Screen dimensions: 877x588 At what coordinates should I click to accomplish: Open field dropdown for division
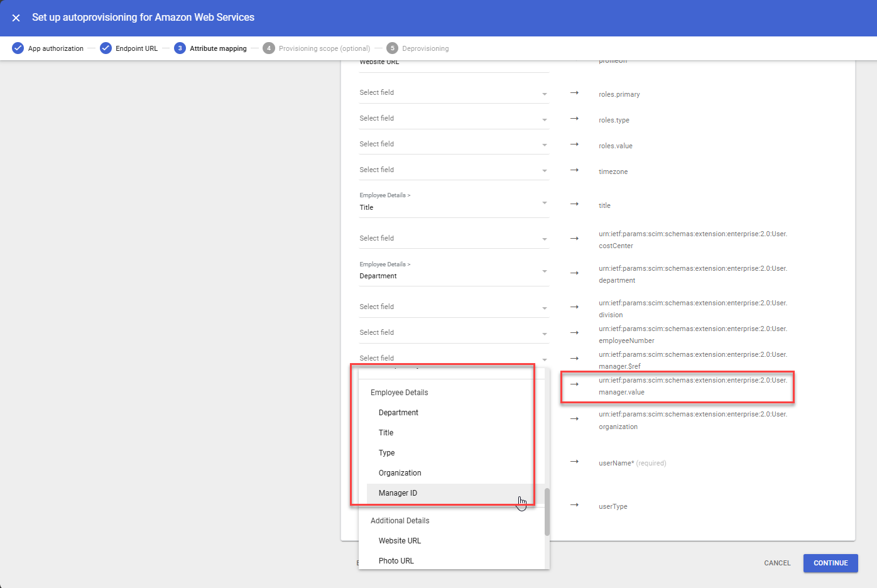tap(454, 307)
